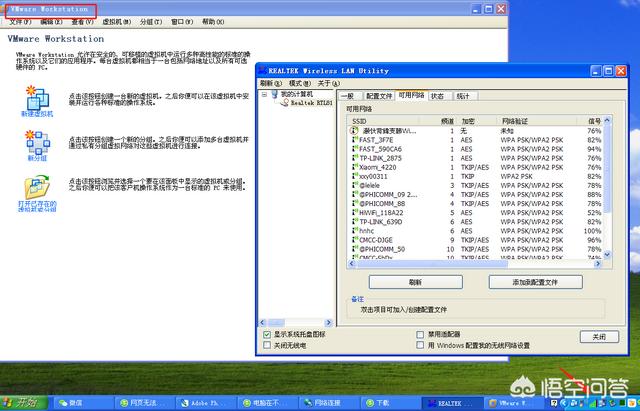
Task: Click the signal icon beside CMCC-DJGE
Action: [x=355, y=240]
